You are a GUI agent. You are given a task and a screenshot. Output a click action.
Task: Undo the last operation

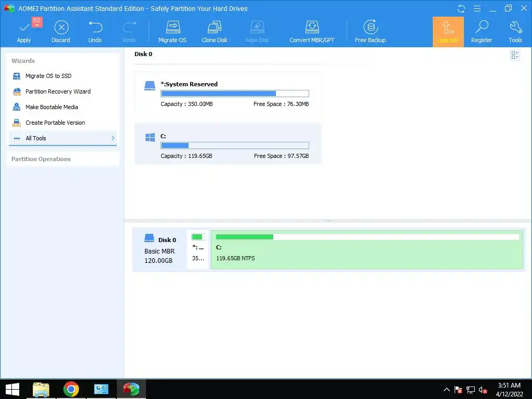tap(95, 32)
